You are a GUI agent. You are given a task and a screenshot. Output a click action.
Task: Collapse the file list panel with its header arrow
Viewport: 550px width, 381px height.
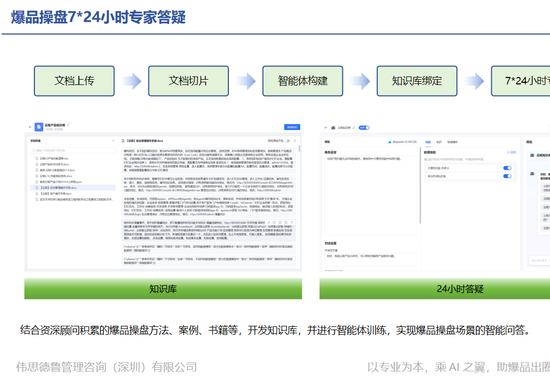pos(113,141)
